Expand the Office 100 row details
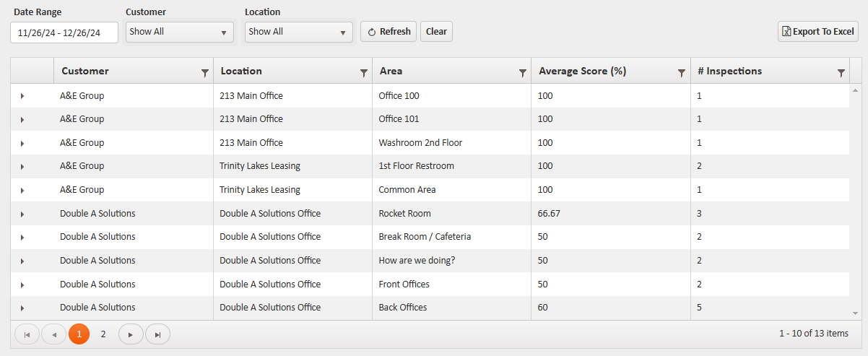Image resolution: width=868 pixels, height=356 pixels. click(x=22, y=96)
